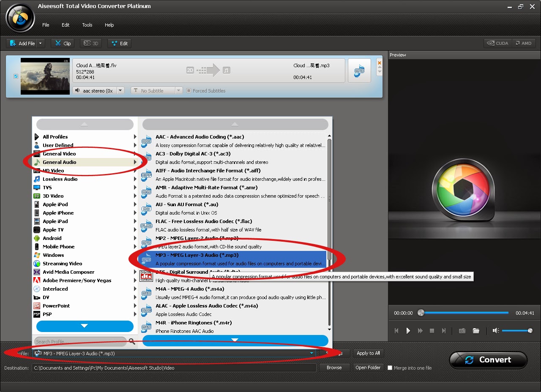Open the Edit effects toolbar button
Viewport: 541px width, 392px height.
[x=119, y=43]
